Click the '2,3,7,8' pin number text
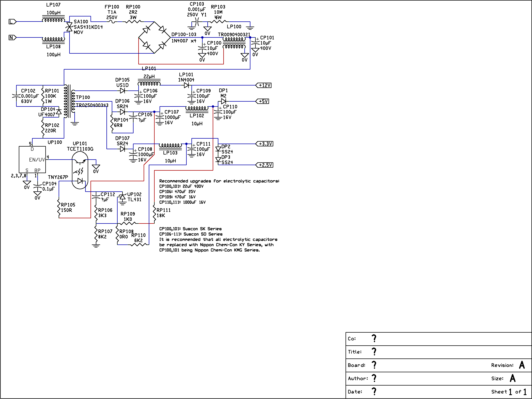The width and height of the screenshot is (532, 399). [19, 176]
